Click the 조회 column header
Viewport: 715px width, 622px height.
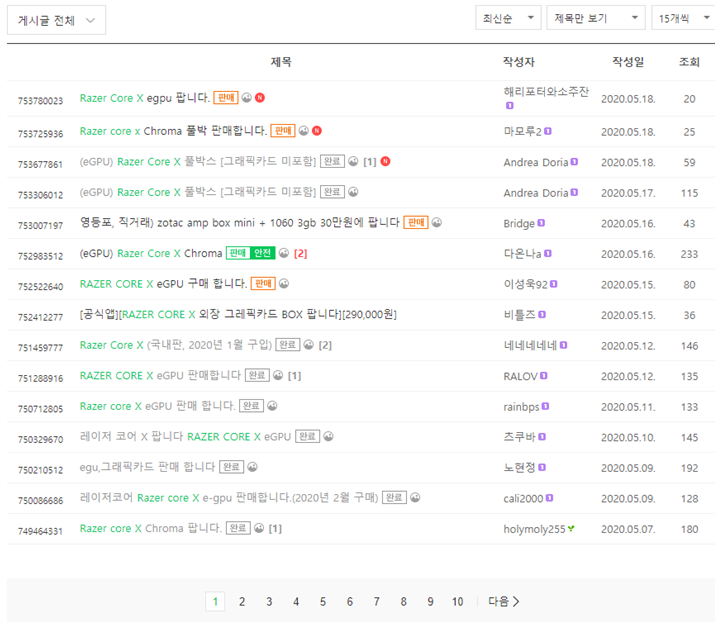point(689,62)
